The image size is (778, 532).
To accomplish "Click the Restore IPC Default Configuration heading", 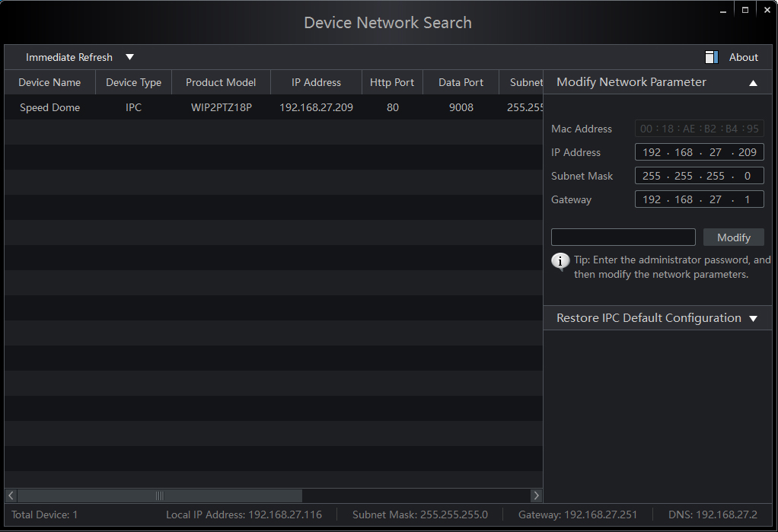I will [x=649, y=317].
